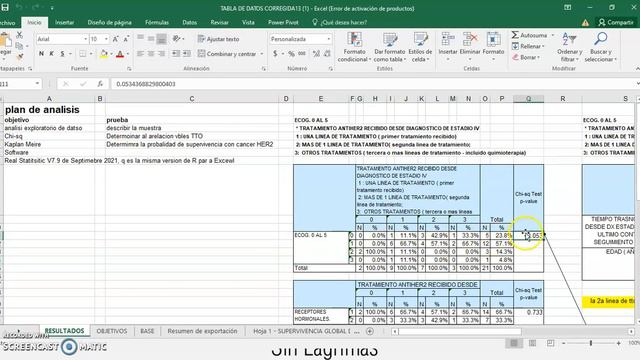640x360 pixels.
Task: Open the Font color dropdown arrow
Action: [128, 54]
